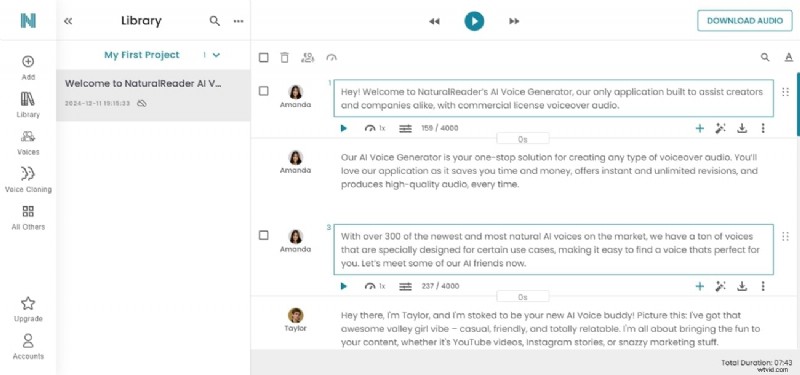Download paragraph 1 audio via download icon

click(742, 129)
